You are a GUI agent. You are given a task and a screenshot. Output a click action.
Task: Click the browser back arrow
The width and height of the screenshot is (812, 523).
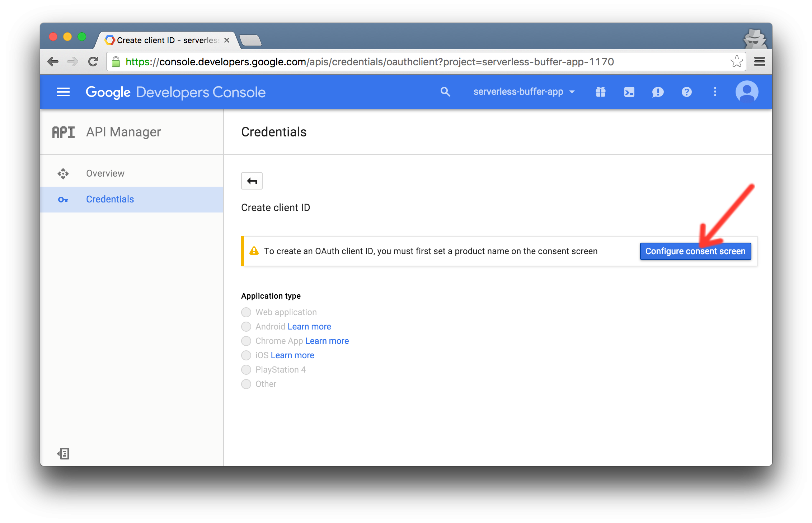point(53,62)
